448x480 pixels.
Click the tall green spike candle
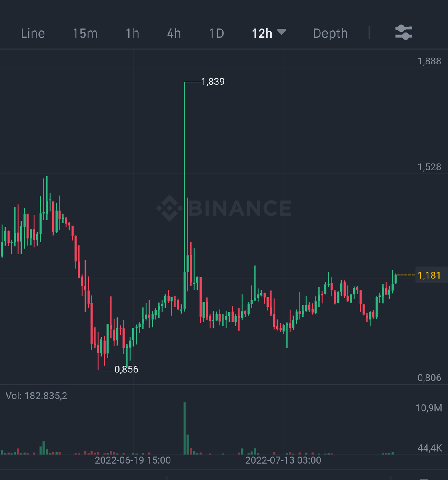tap(184, 197)
